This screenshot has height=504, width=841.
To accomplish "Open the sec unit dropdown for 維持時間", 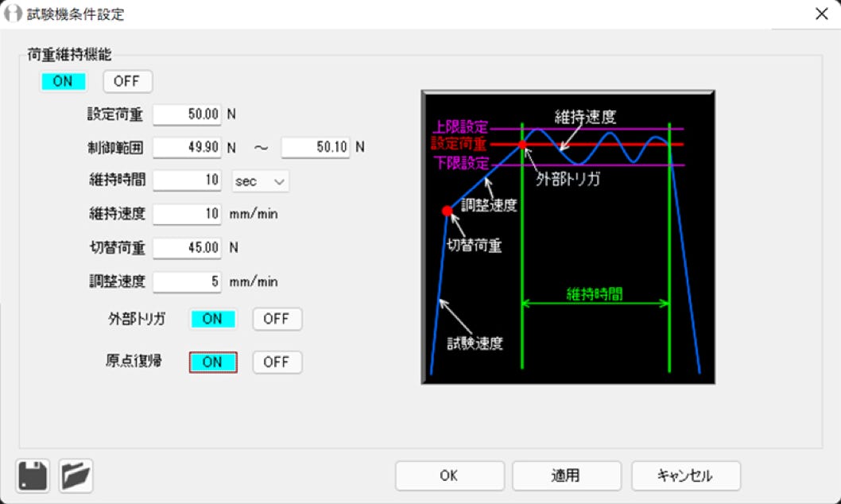I will [x=260, y=181].
